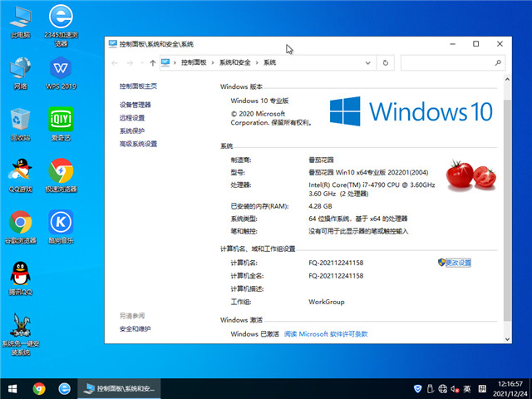The width and height of the screenshot is (532, 399).
Task: Expand the address bar history dropdown
Action: [369, 62]
